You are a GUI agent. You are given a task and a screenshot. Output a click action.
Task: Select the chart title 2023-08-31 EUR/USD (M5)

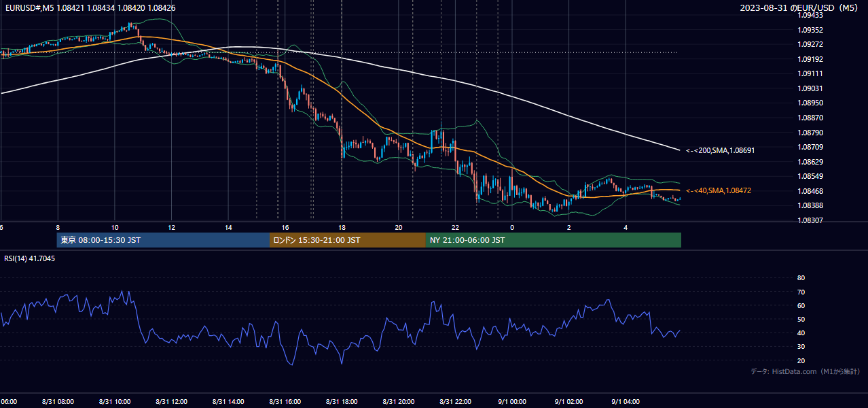tap(800, 8)
